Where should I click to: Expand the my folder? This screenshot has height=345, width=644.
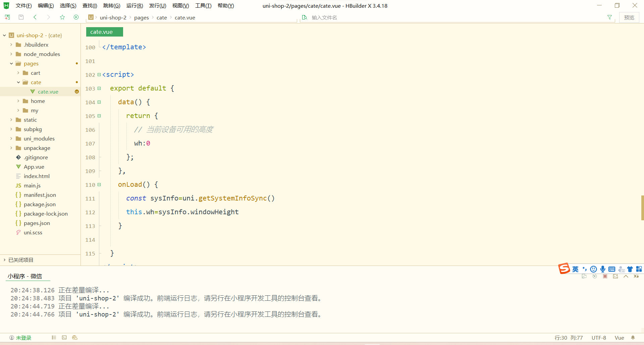pos(18,110)
